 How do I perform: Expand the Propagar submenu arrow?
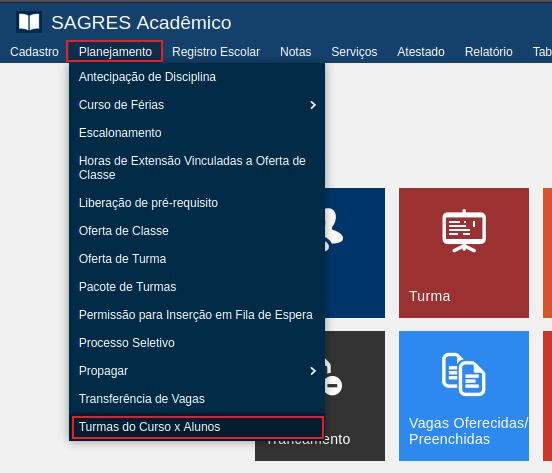[x=313, y=371]
